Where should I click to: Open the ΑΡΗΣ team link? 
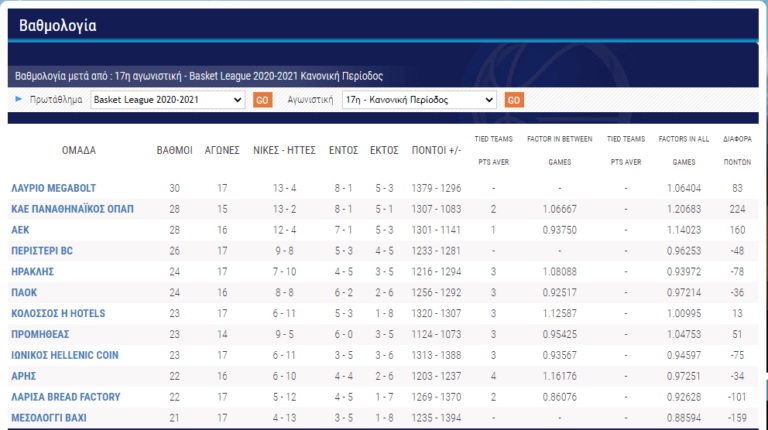[26, 376]
